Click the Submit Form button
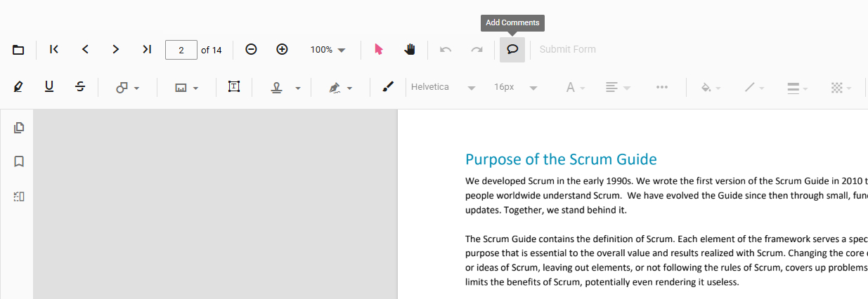Image resolution: width=868 pixels, height=299 pixels. coord(567,49)
